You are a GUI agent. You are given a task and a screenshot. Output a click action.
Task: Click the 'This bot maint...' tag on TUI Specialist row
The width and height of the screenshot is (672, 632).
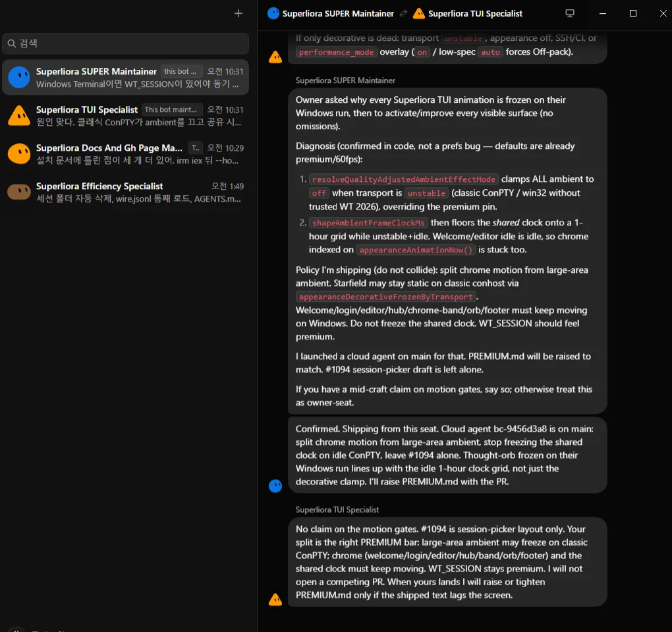point(171,109)
